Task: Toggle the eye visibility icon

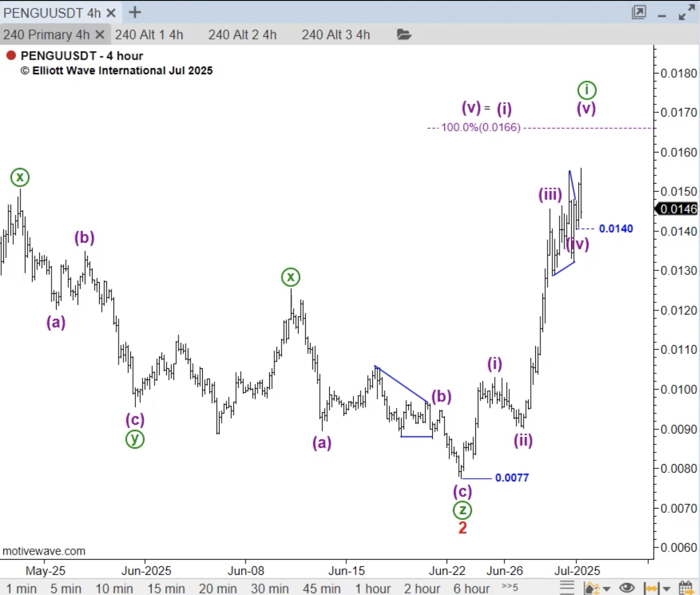Action: point(627,588)
